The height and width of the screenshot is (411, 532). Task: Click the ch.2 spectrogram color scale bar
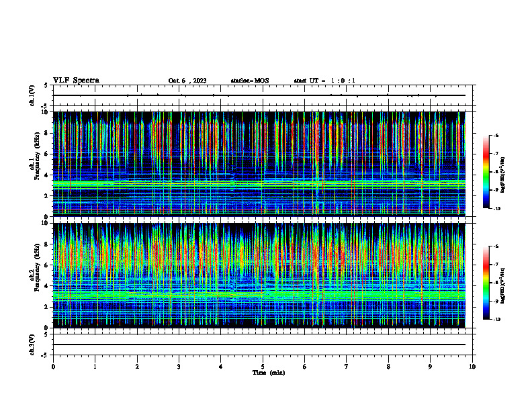[486, 283]
